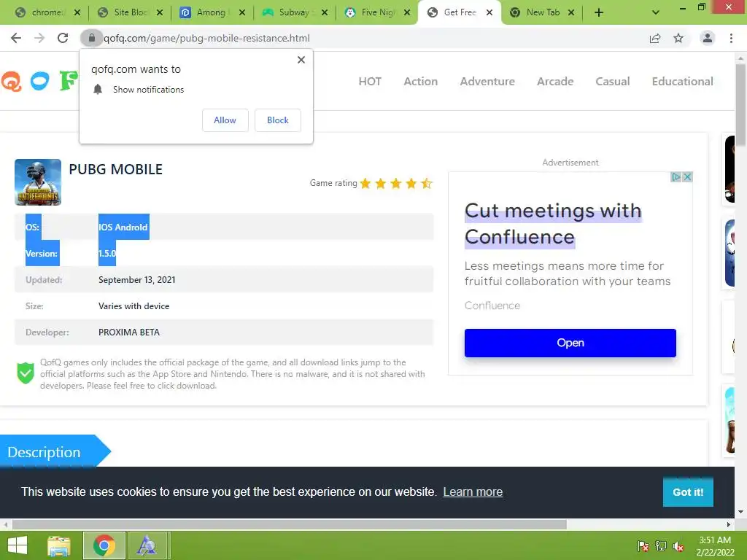This screenshot has width=747, height=560.
Task: Allow notifications from qofq.com
Action: tap(225, 120)
